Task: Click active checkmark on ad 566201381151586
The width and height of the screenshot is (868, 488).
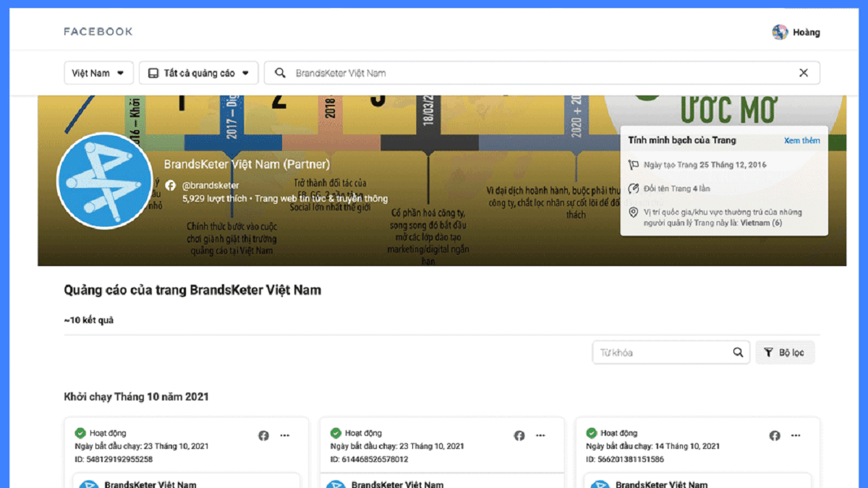Action: pos(592,433)
